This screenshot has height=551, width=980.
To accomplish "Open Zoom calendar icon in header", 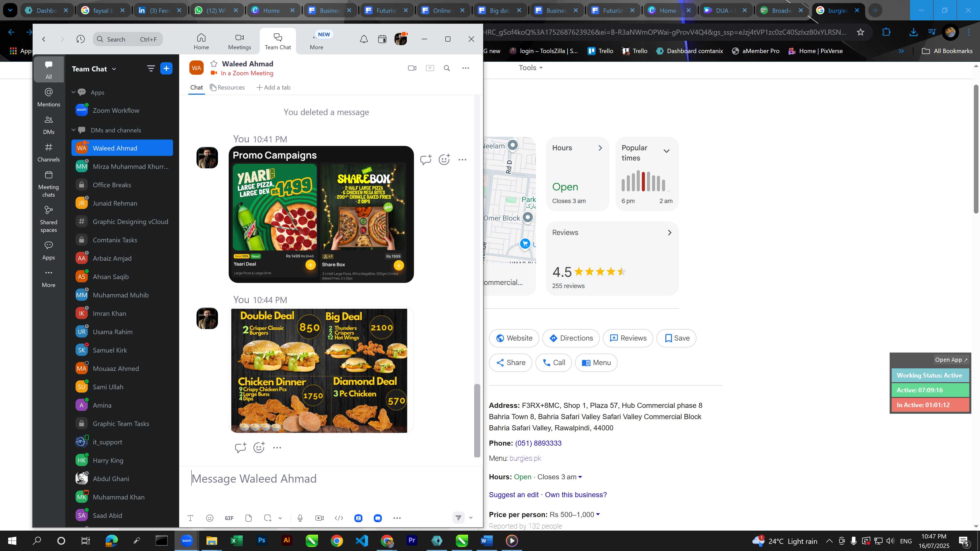I will [x=382, y=39].
